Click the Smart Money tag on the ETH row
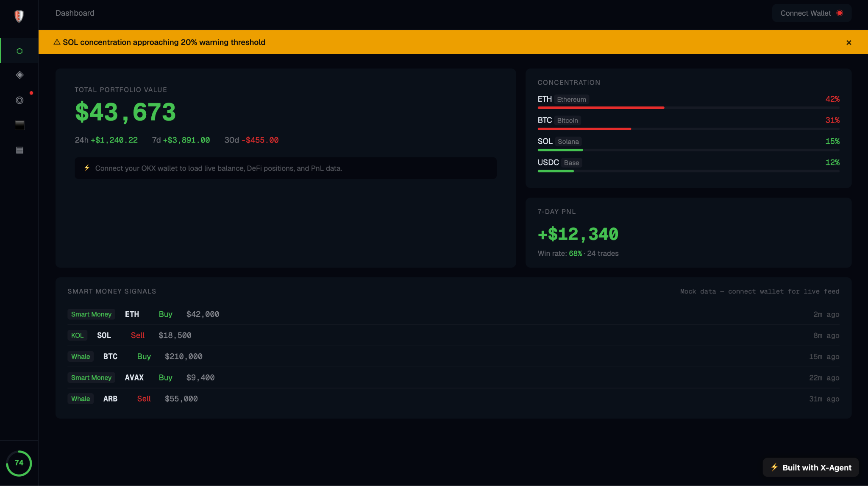Viewport: 868px width, 486px height. coord(91,314)
